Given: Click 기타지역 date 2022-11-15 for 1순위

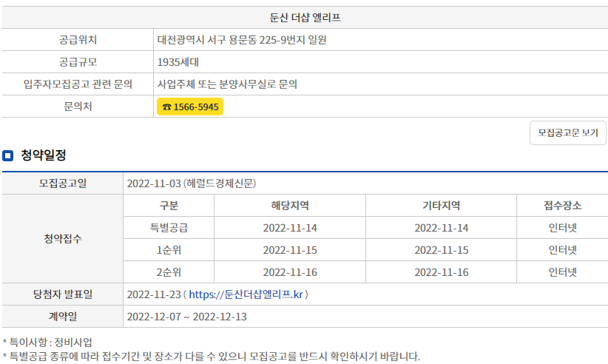Looking at the screenshot, I should 442,250.
